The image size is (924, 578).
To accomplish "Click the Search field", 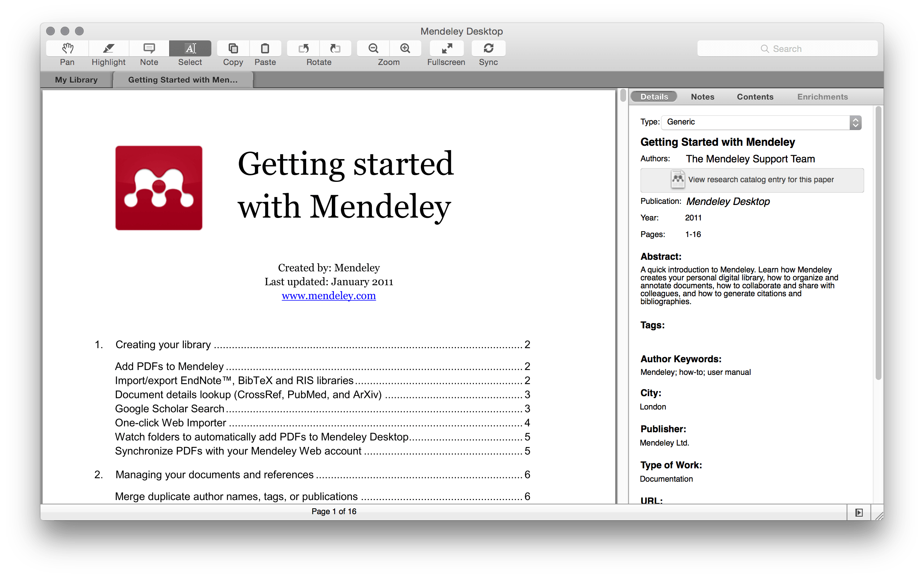I will click(x=787, y=49).
